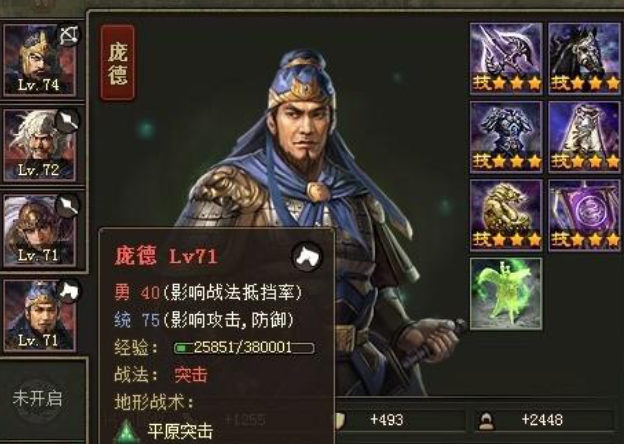Select the brown-haired Lv.71 general portrait
The width and height of the screenshot is (624, 444).
point(40,230)
